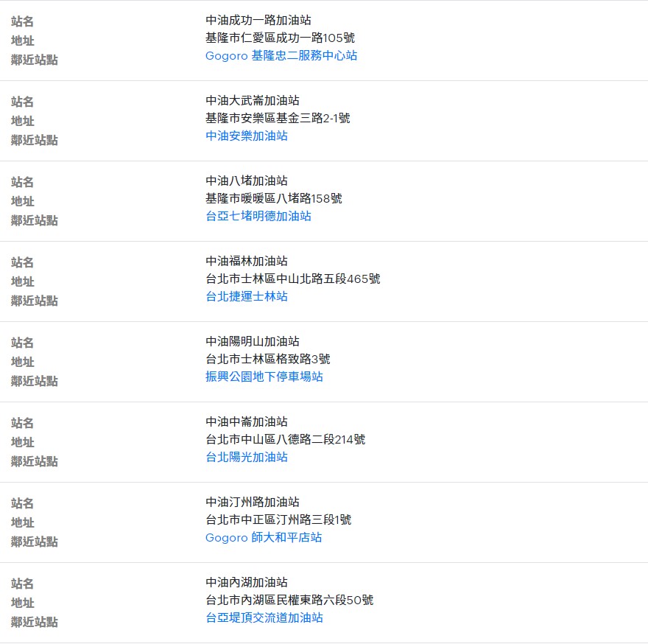Open the 台亞七堵明德加油站 link

tap(258, 217)
